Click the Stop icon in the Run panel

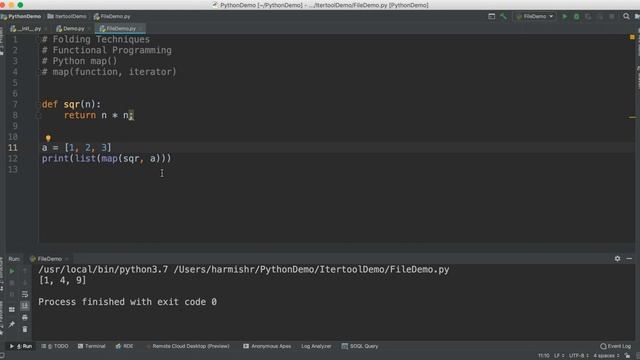(12, 282)
